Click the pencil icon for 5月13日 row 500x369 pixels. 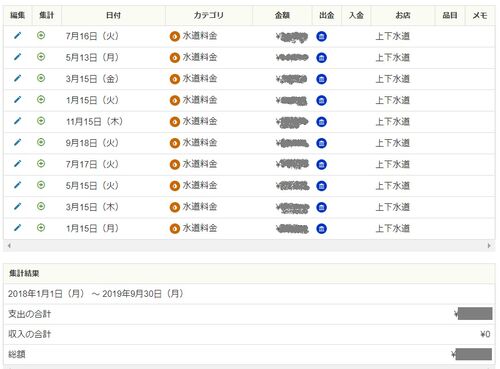tap(17, 57)
